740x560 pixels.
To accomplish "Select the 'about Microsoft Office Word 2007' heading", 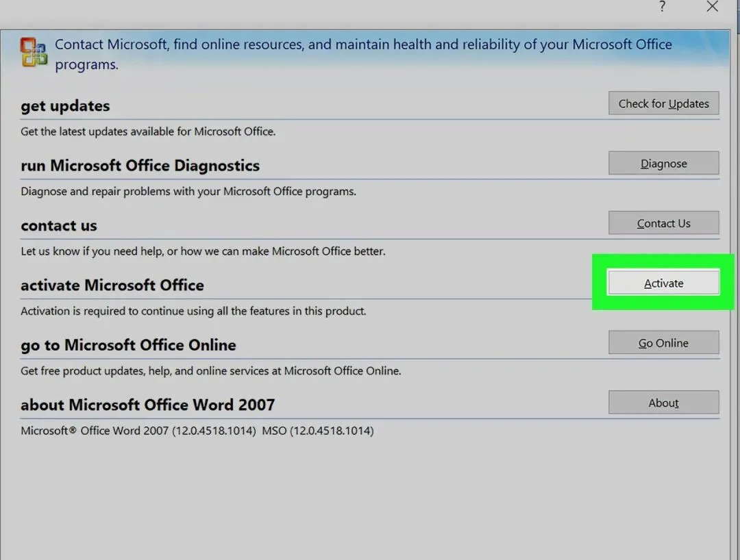I will tap(148, 405).
